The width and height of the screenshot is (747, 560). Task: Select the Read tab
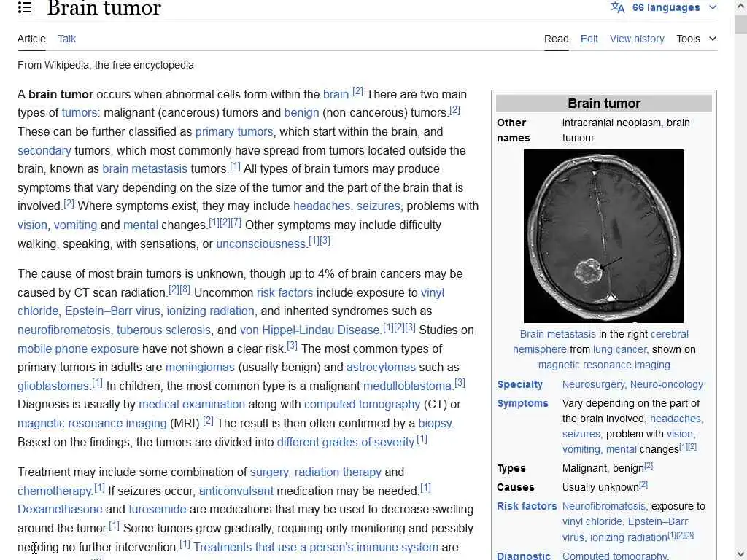tap(557, 39)
